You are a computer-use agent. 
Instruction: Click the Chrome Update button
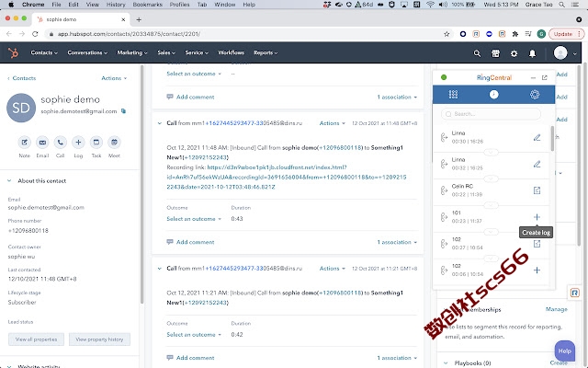coord(566,34)
